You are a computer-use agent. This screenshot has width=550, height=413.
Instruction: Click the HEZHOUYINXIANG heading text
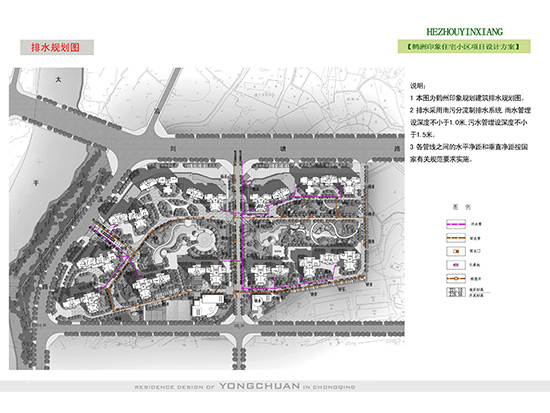pyautogui.click(x=464, y=32)
